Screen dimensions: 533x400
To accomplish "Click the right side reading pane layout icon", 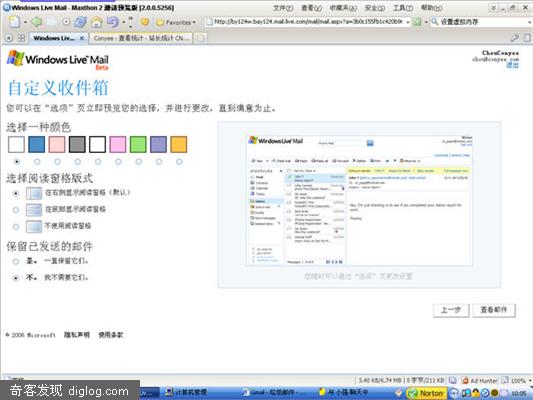I will pyautogui.click(x=34, y=193).
